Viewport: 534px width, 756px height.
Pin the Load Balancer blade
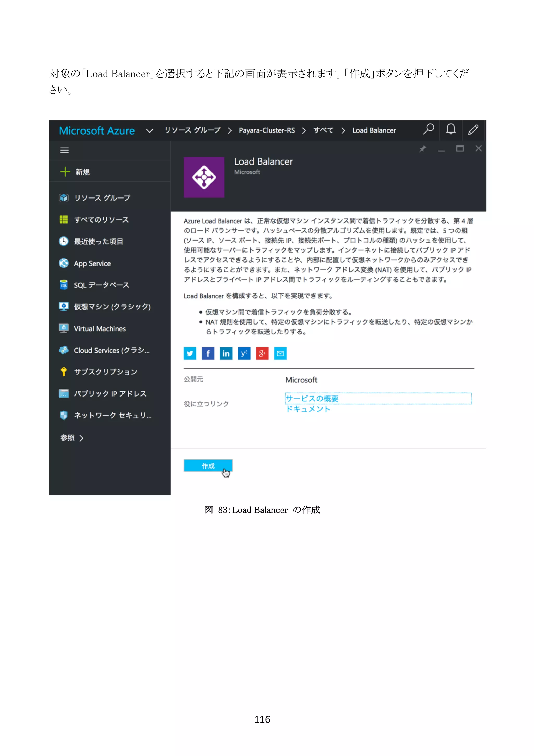click(423, 149)
